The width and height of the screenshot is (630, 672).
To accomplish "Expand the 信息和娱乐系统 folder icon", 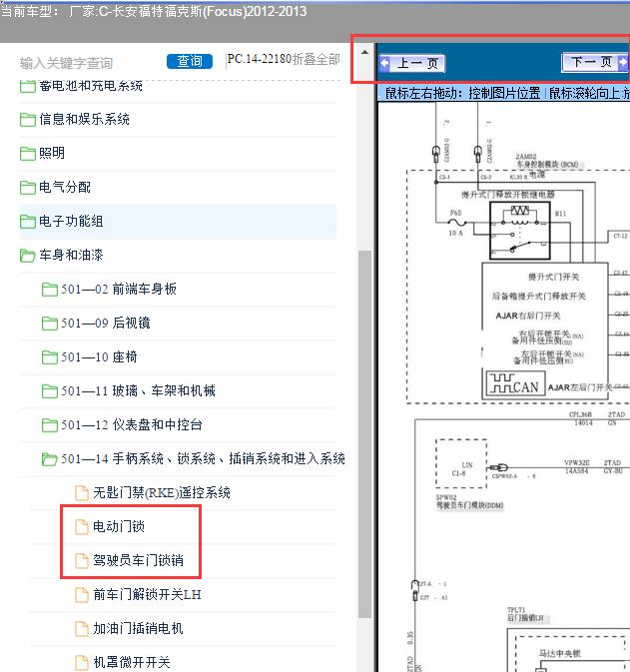I will point(27,120).
